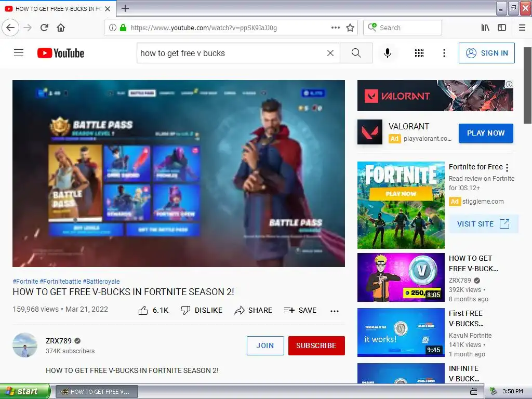Click the main video player area
Viewport: 532px width, 399px height.
coord(179,174)
